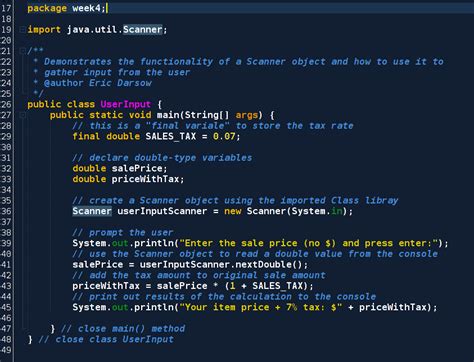Click 'add the tax amount' comment

click(199, 275)
